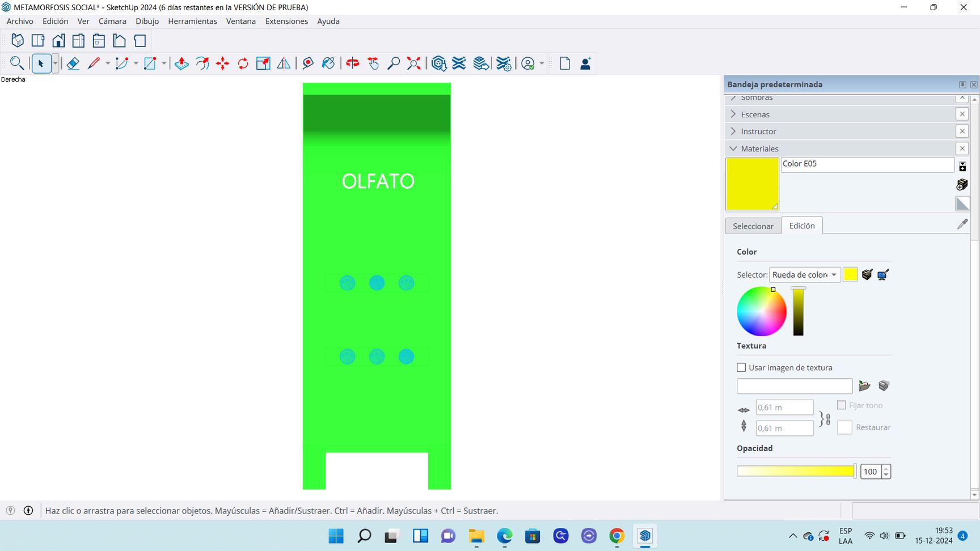This screenshot has width=980, height=551.
Task: Switch to the Right view icon
Action: pos(79,41)
